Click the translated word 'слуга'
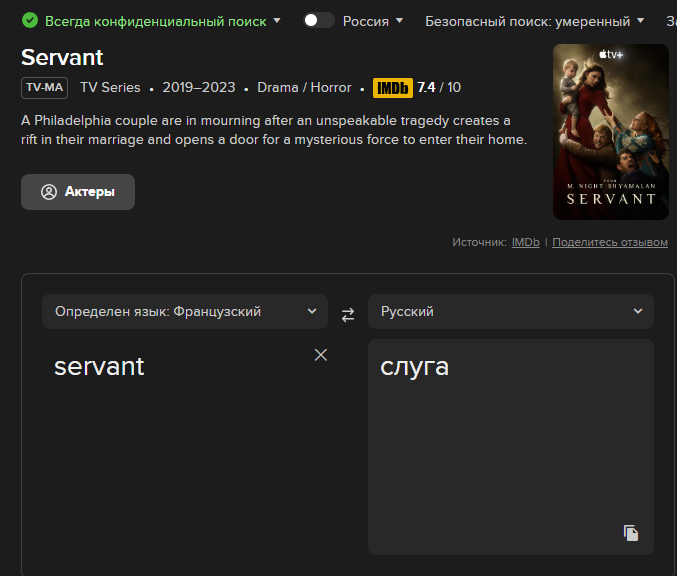Screen dimensions: 677x576 414,367
